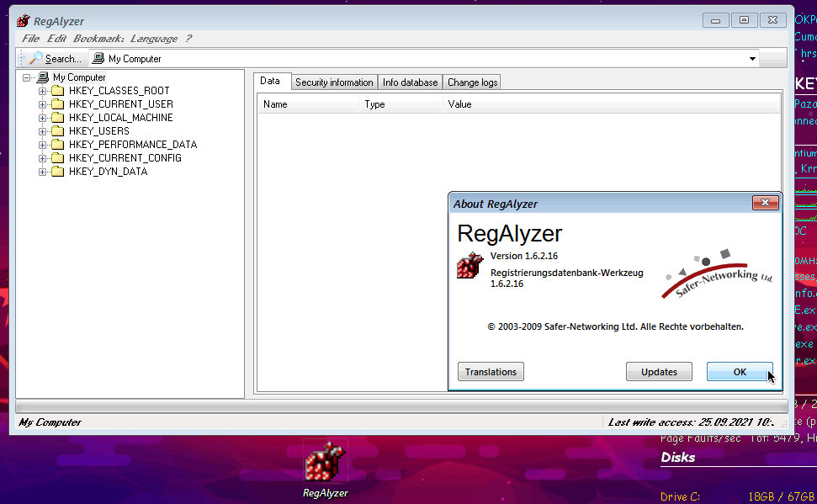The height and width of the screenshot is (504, 817).
Task: Confirm About dialog with OK
Action: point(740,372)
